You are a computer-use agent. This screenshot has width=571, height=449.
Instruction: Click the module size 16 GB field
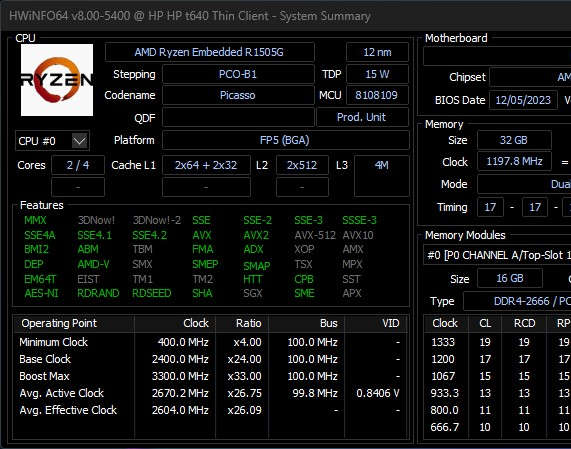tap(510, 279)
